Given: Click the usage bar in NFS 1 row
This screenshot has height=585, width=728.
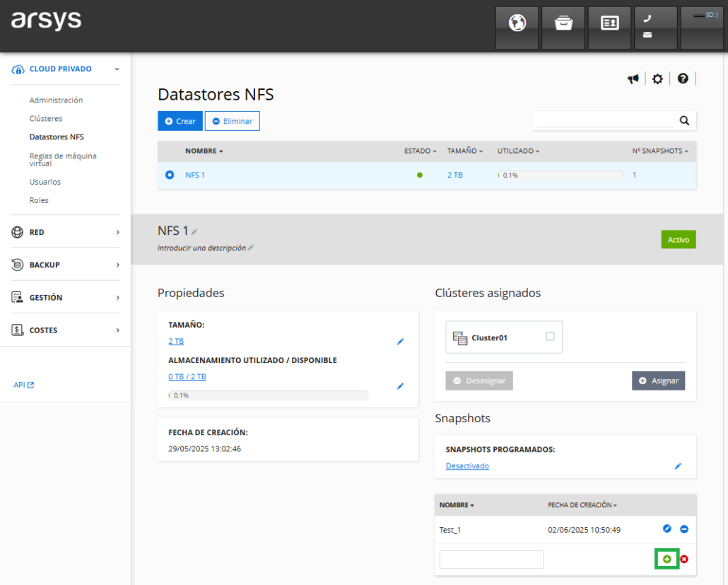Looking at the screenshot, I should click(560, 175).
